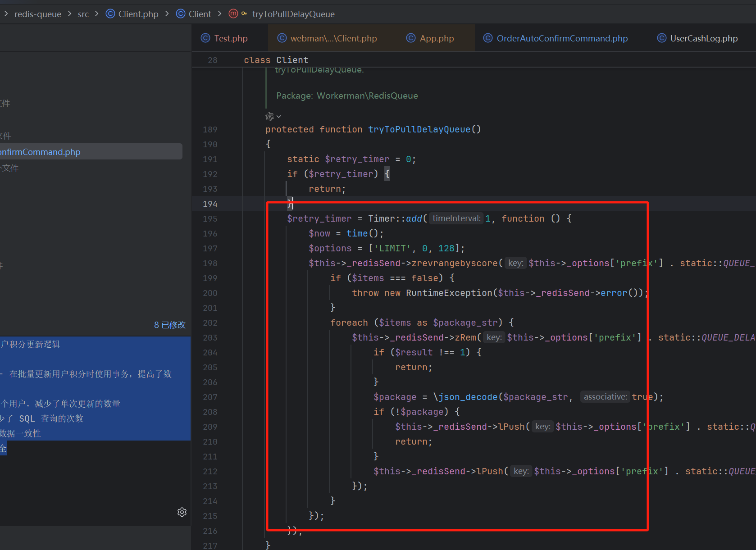756x550 pixels.
Task: Click the src breadcrumb folder
Action: pos(83,14)
